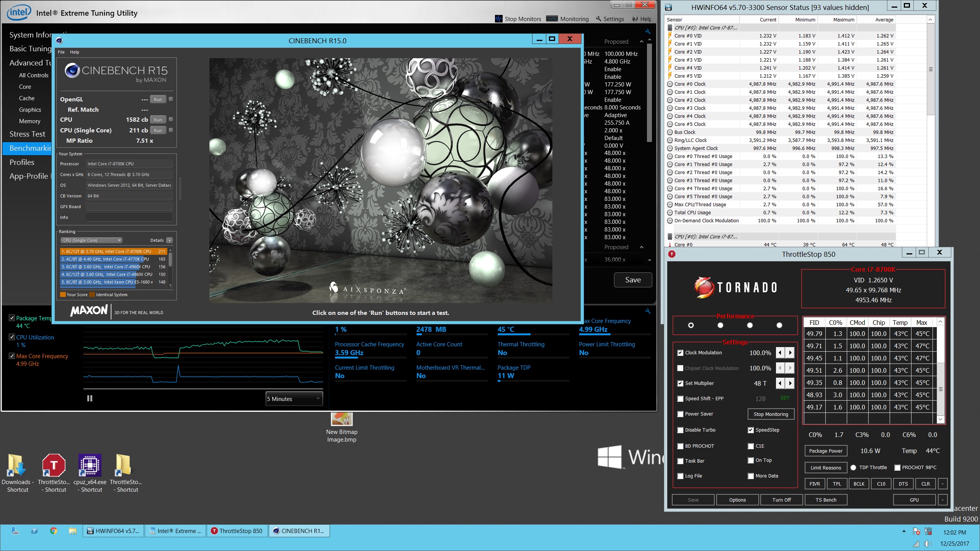Screen dimensions: 980x551
Task: Open the 36.000 x value dropdown arrow
Action: [650, 260]
